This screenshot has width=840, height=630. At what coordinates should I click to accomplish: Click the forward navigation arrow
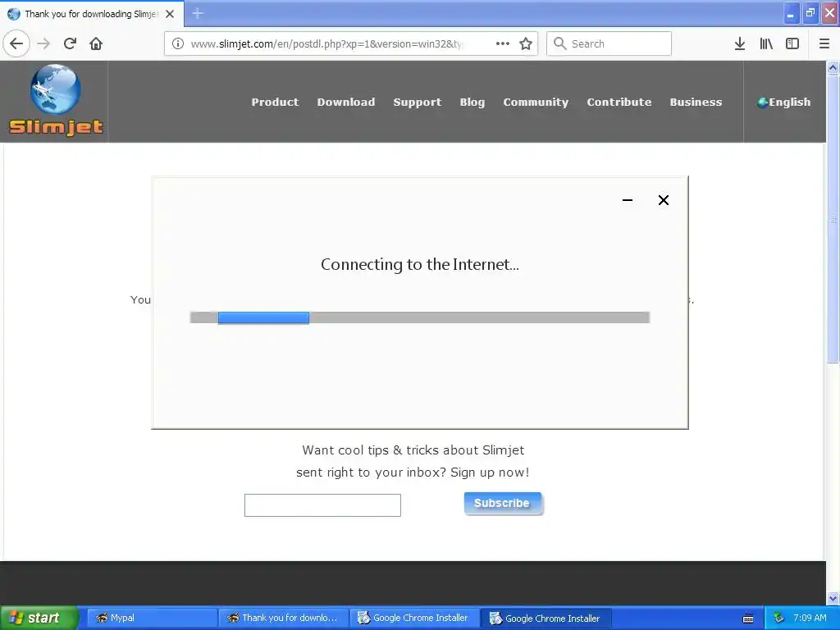click(44, 43)
